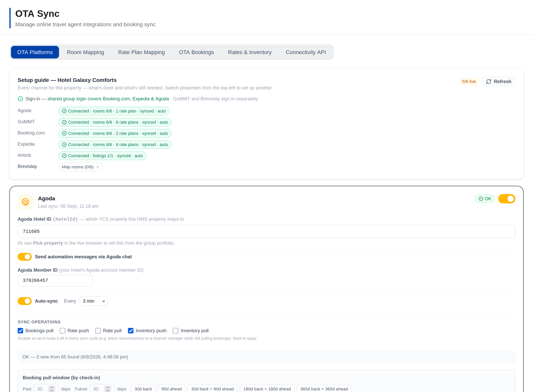Open the 3 min sync interval dropdown
This screenshot has width=533, height=392.
pos(93,301)
